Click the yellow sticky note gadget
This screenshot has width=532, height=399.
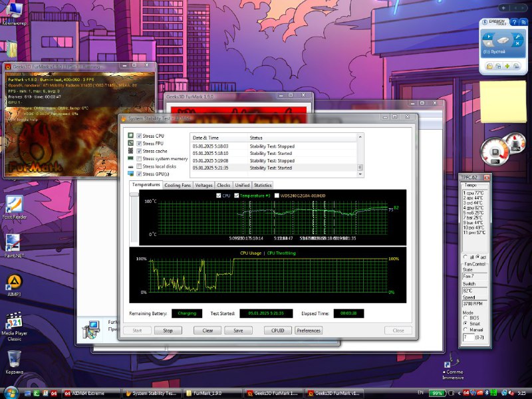[503, 101]
